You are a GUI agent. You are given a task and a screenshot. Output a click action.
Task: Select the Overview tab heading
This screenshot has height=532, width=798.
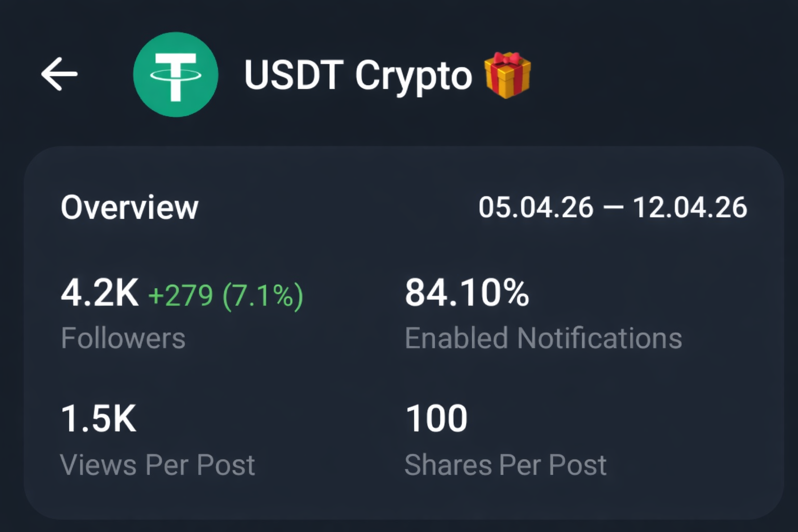tap(129, 207)
